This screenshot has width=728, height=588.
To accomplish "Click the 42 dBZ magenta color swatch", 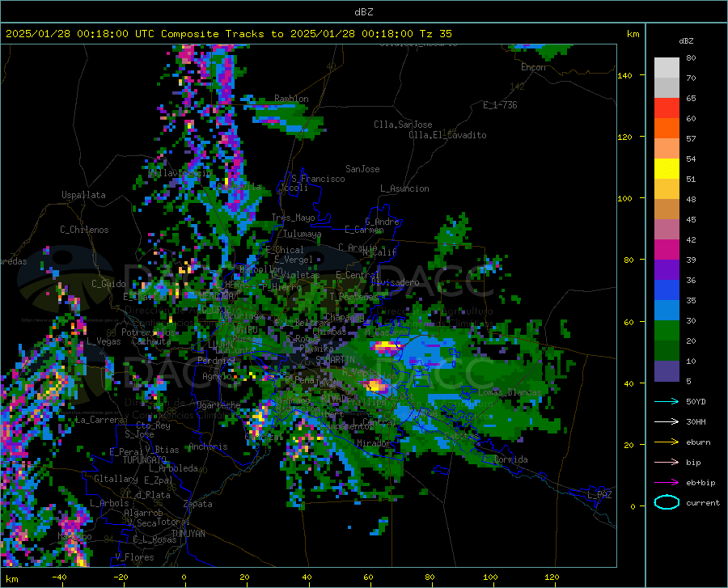I will (x=667, y=250).
